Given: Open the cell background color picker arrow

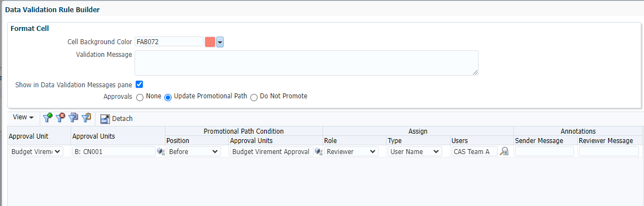Looking at the screenshot, I should tap(220, 42).
